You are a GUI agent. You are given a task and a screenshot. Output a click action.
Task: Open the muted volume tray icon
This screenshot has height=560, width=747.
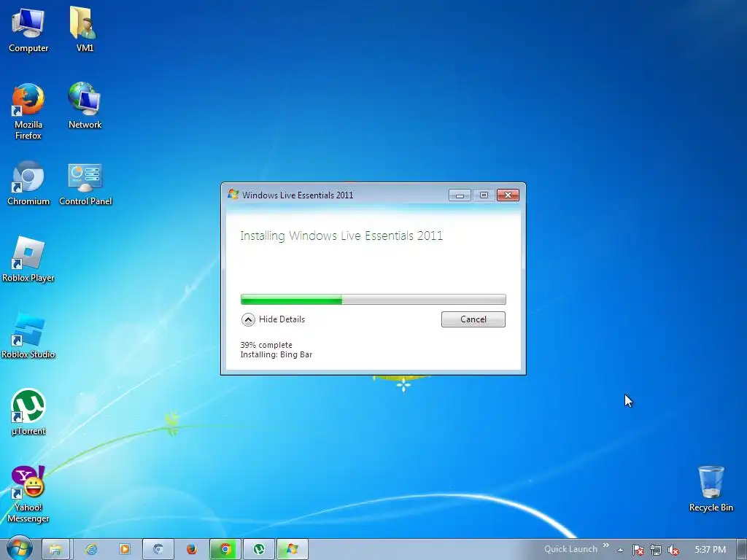pyautogui.click(x=673, y=550)
